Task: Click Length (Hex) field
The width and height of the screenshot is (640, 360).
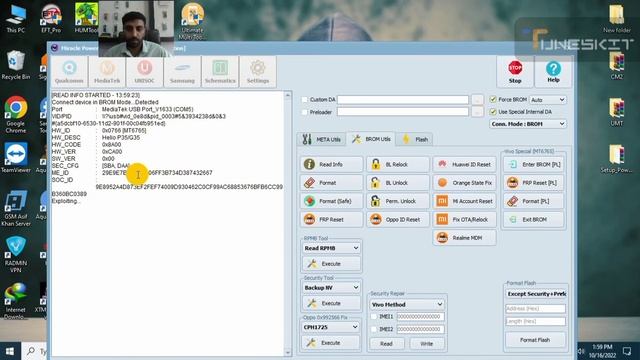Action: [536, 321]
